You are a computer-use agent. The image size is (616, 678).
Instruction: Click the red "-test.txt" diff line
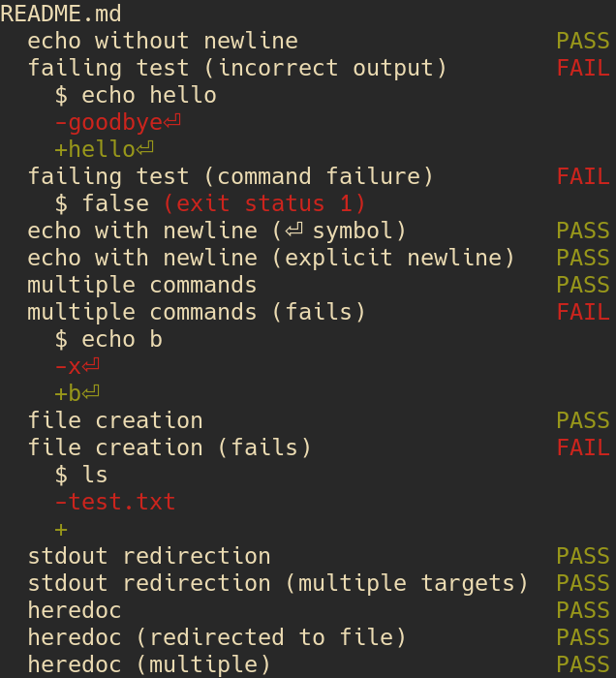(115, 502)
